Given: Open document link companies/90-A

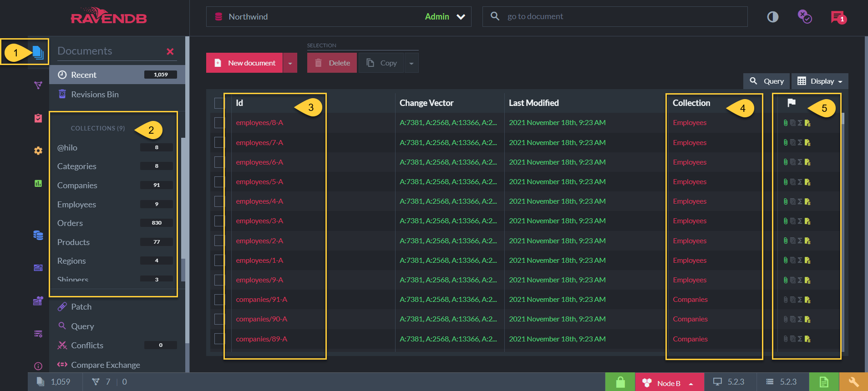Looking at the screenshot, I should tap(261, 319).
